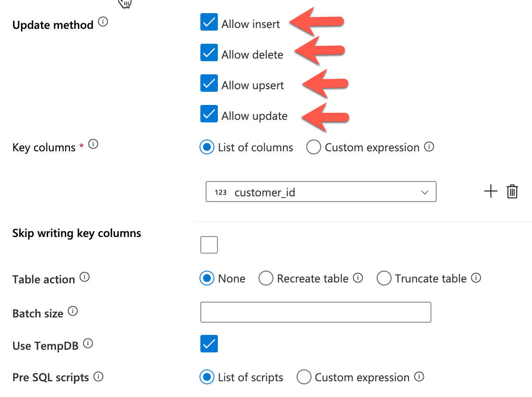Click the info icon next to Use TempDB
Screen dimensions: 532x397
[x=88, y=344]
